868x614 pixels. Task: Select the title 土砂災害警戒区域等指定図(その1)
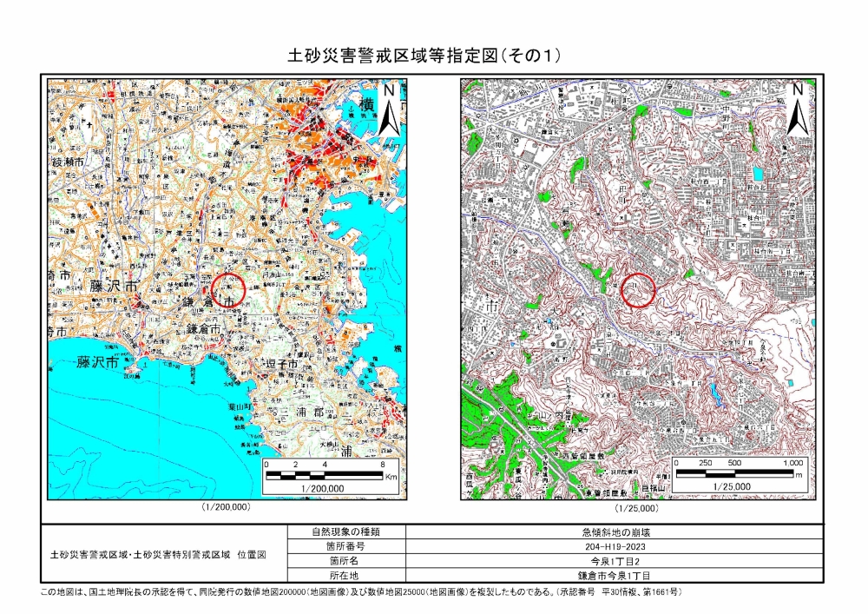point(424,56)
